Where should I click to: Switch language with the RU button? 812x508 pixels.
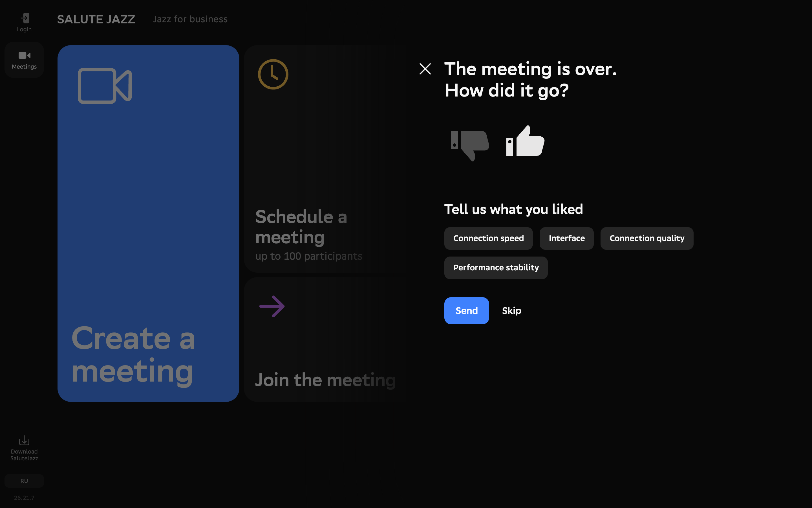click(x=24, y=481)
